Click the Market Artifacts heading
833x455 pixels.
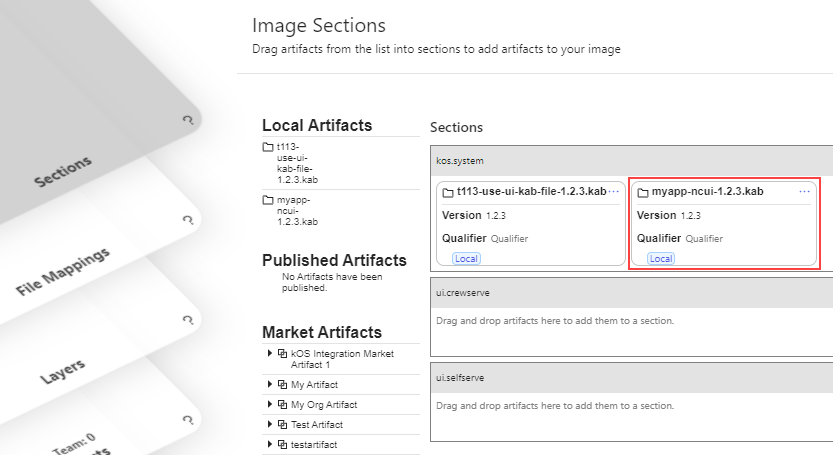click(x=321, y=332)
